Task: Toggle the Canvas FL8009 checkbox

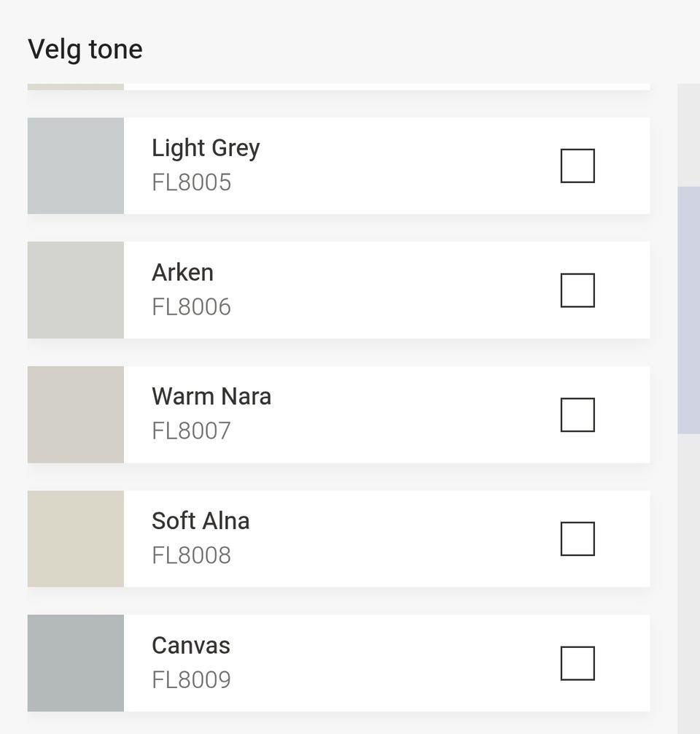Action: coord(577,663)
